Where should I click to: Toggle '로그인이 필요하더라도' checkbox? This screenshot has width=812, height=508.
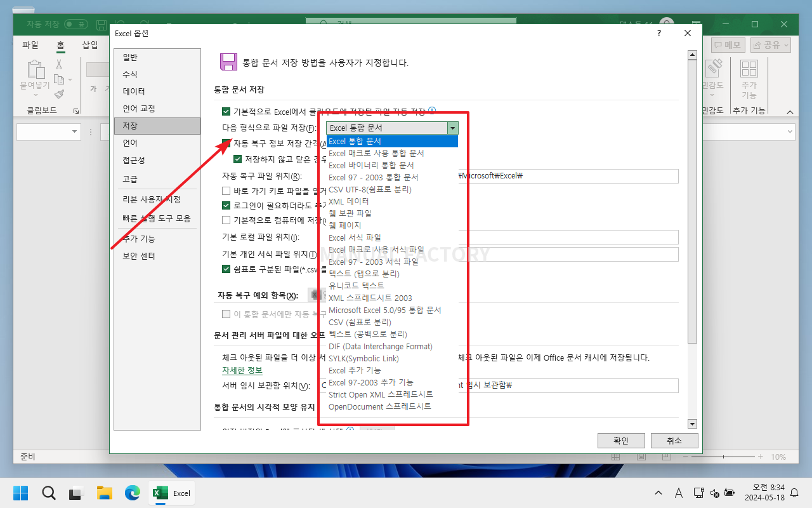pyautogui.click(x=226, y=205)
